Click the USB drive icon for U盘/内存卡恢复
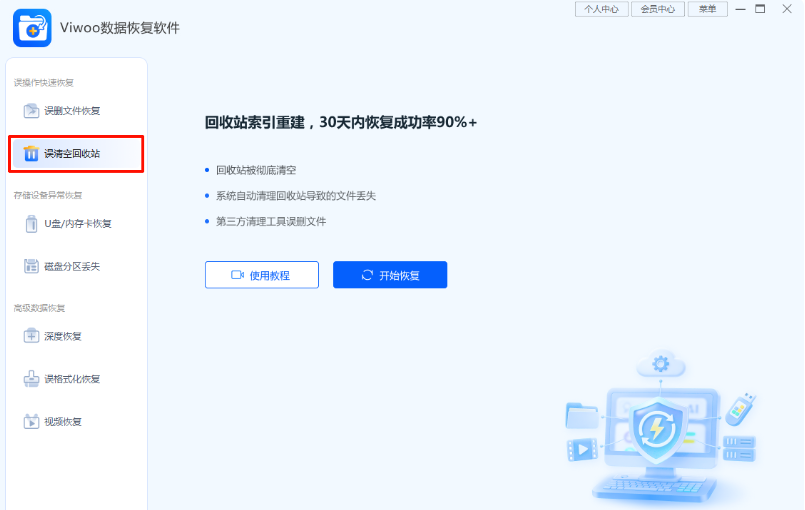 (31, 224)
